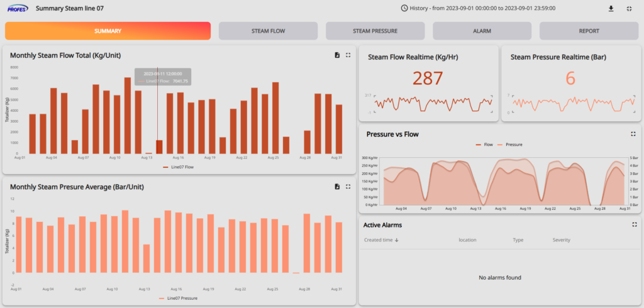Expand Monthly Steam Flow Total chart to fullscreen
Viewport: 644px width, 308px height.
348,55
